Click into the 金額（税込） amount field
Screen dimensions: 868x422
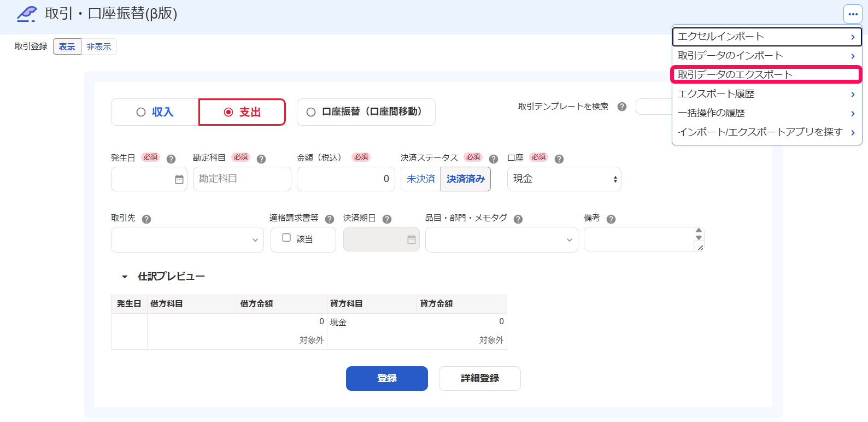pyautogui.click(x=346, y=179)
